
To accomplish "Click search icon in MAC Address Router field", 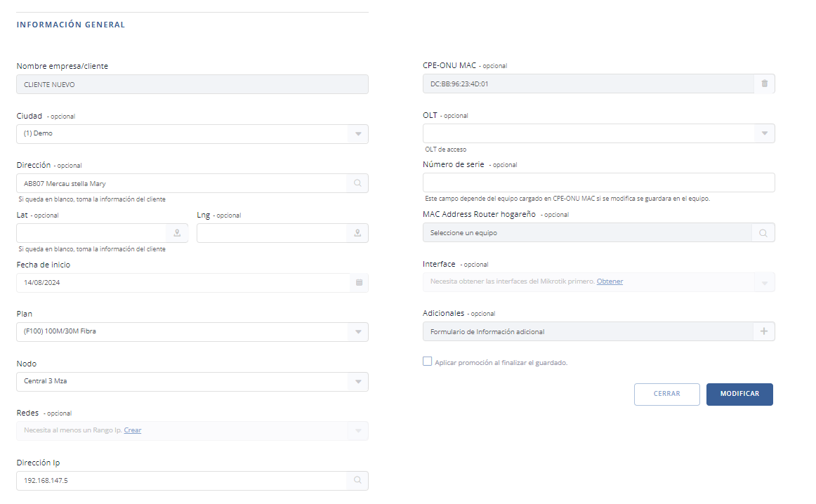I will [763, 233].
